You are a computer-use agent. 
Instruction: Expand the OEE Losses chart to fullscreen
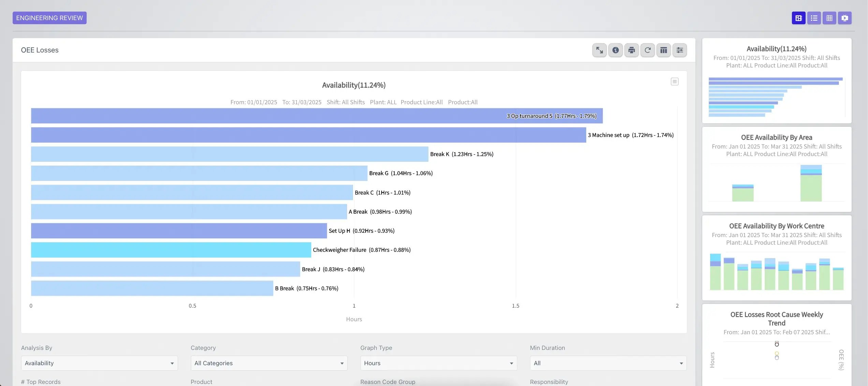[x=599, y=50]
